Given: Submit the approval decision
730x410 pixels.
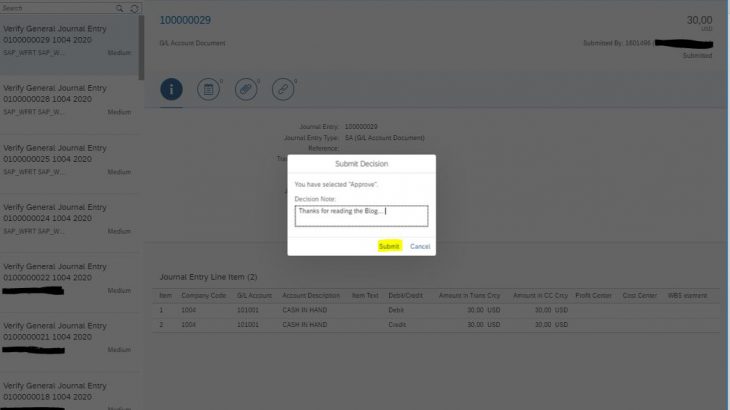Looking at the screenshot, I should [389, 246].
